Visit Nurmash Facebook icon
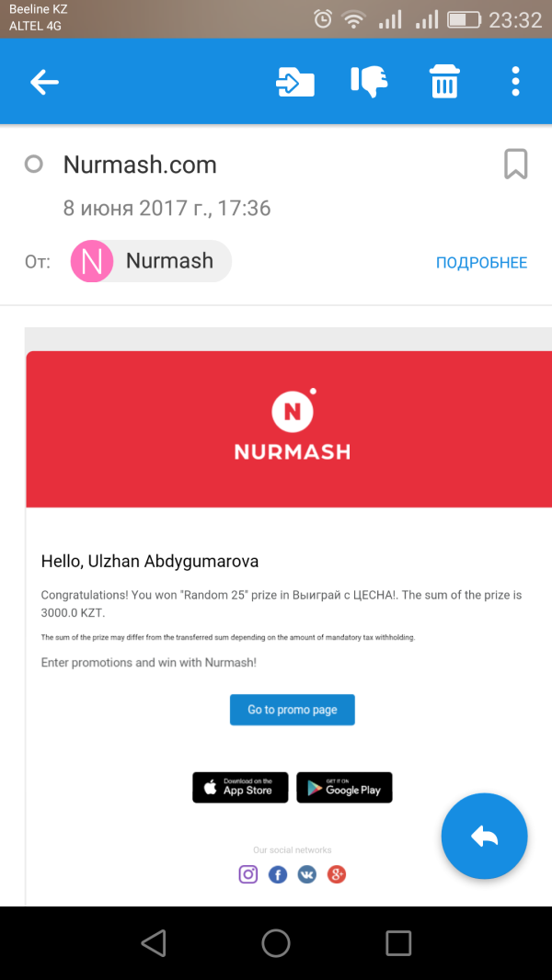 pos(278,874)
